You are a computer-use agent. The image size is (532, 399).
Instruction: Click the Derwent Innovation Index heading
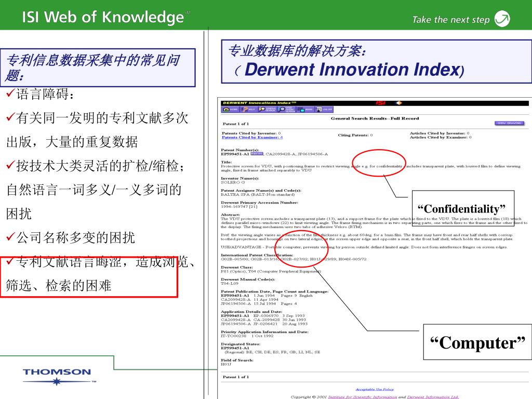[352, 70]
